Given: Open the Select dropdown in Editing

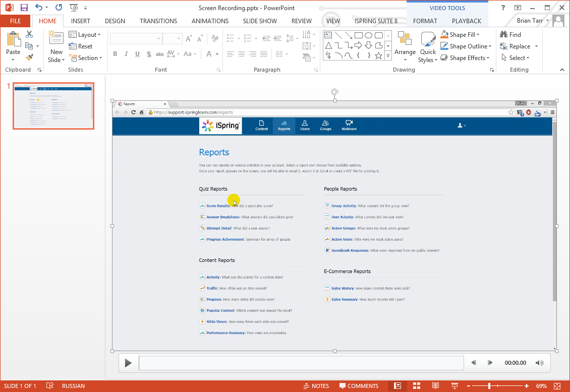Looking at the screenshot, I should coord(515,58).
